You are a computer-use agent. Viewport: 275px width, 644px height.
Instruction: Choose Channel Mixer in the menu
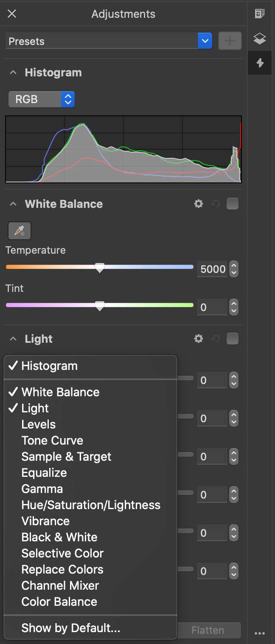point(60,586)
